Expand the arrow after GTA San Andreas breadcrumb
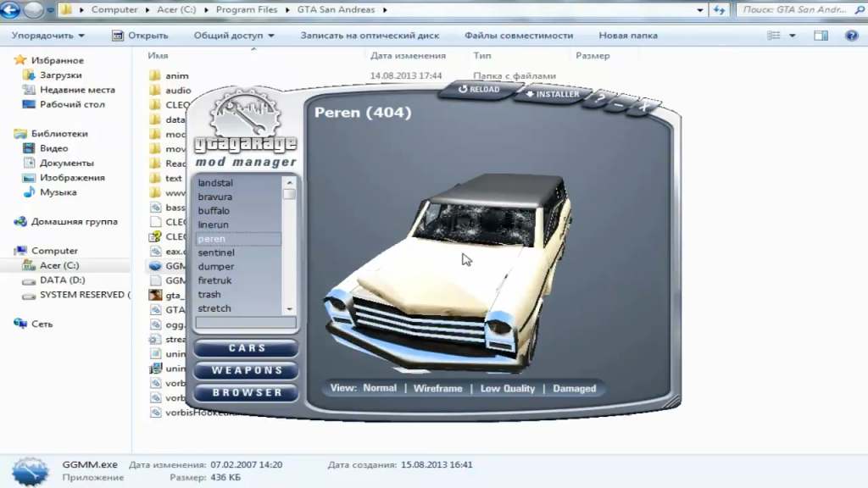The height and width of the screenshot is (488, 868). 385,10
